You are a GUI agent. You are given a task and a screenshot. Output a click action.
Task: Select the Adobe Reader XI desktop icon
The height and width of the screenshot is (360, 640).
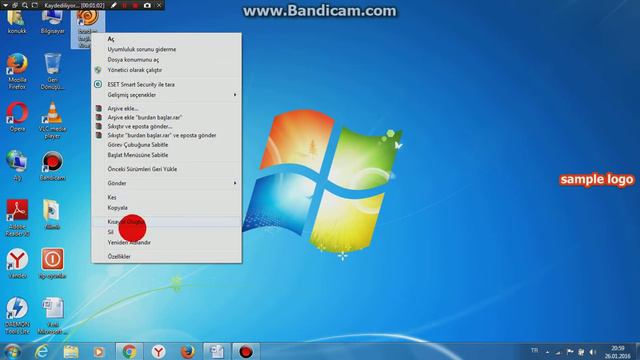coord(17,218)
